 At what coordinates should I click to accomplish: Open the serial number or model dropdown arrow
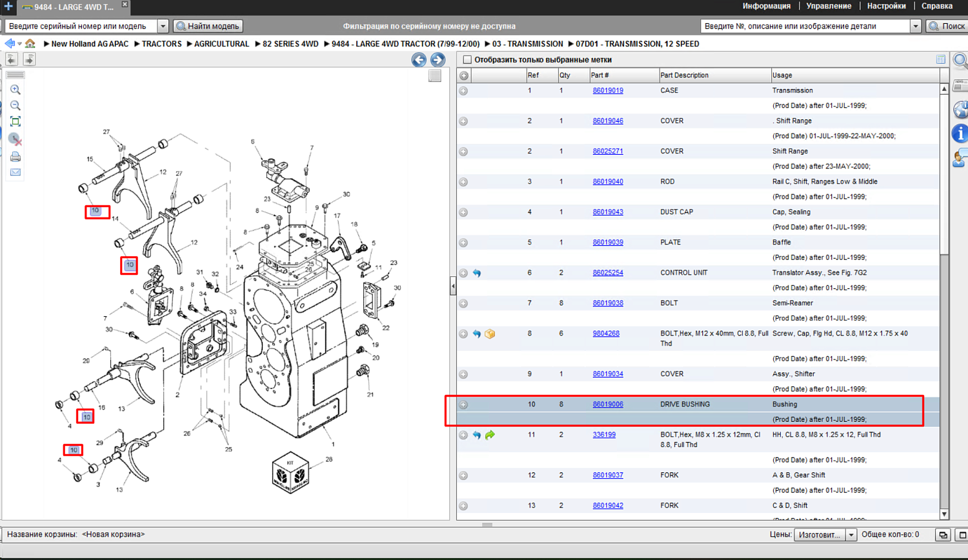tap(163, 26)
